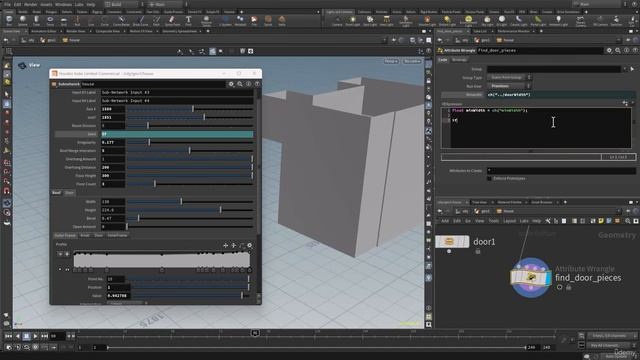640x360 pixels.
Task: Switch to Bindings tab in Attribute Wrangle
Action: click(x=459, y=60)
